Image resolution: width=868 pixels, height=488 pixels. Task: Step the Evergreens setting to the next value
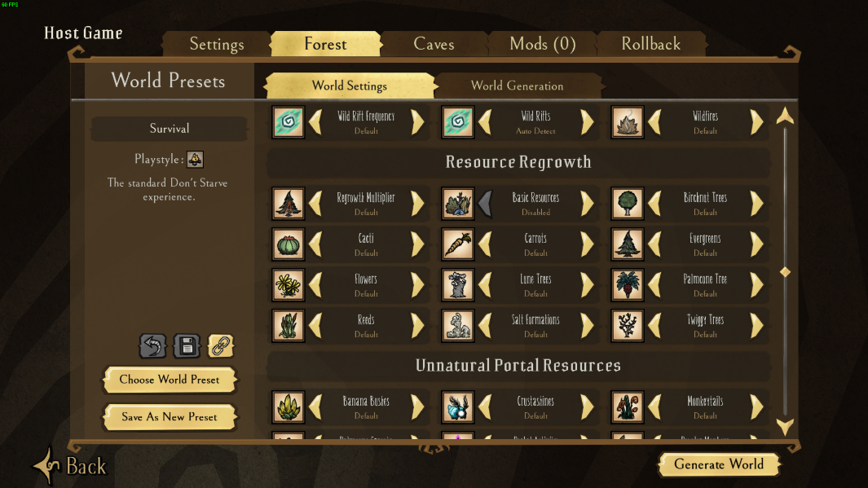point(756,244)
